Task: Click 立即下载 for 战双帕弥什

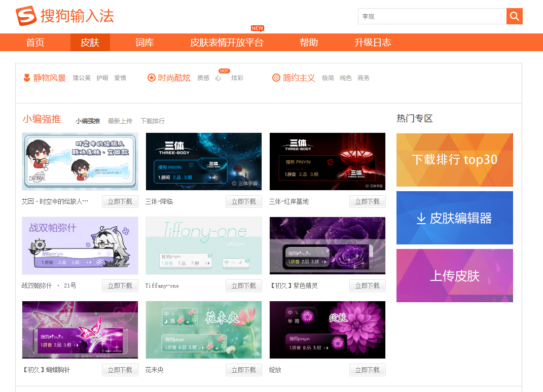Action: coord(120,286)
